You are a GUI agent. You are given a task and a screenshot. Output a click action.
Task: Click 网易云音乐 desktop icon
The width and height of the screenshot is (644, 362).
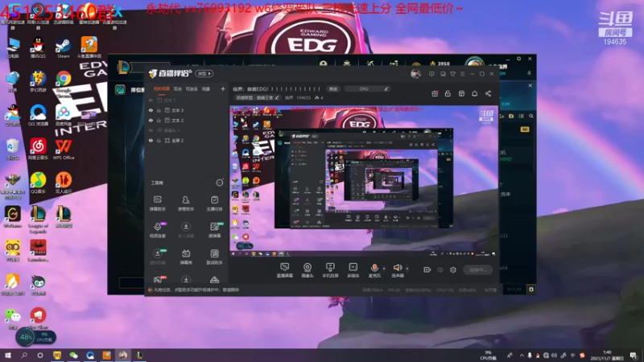click(x=38, y=150)
